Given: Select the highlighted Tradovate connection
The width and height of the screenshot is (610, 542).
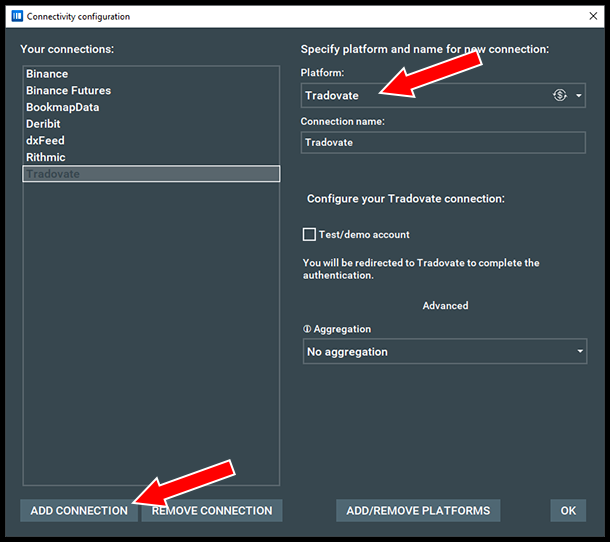Looking at the screenshot, I should click(151, 174).
